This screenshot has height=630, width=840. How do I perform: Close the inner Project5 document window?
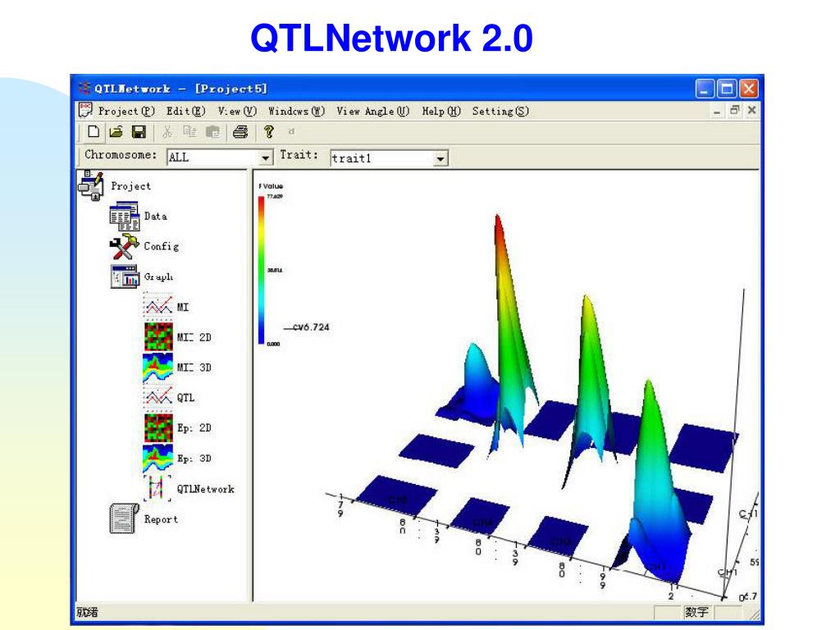point(751,111)
